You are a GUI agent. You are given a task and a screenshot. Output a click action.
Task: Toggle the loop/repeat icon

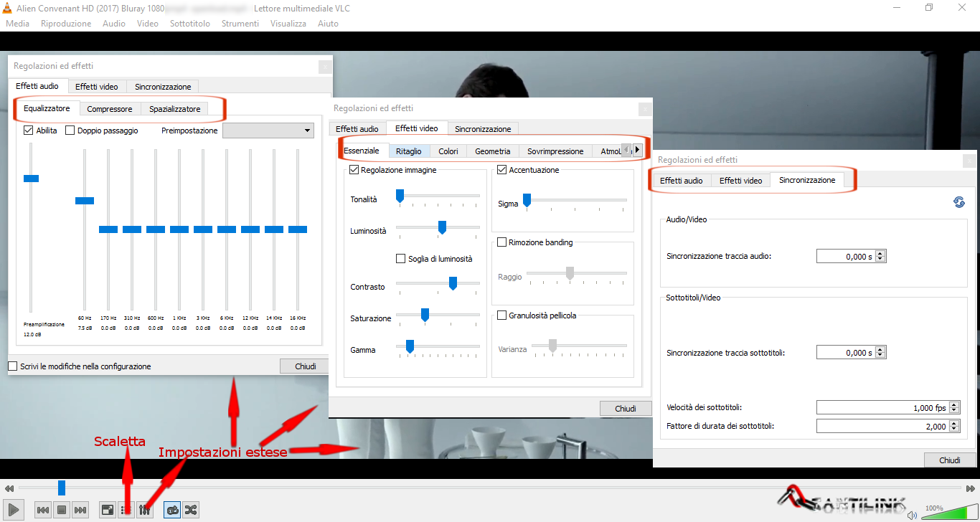click(172, 510)
